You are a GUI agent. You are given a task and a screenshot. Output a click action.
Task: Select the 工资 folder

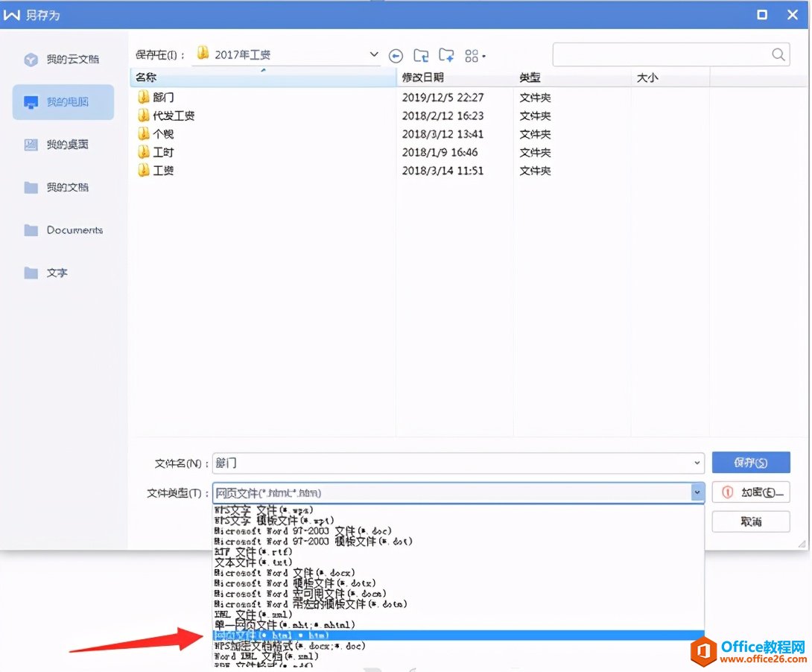click(156, 171)
